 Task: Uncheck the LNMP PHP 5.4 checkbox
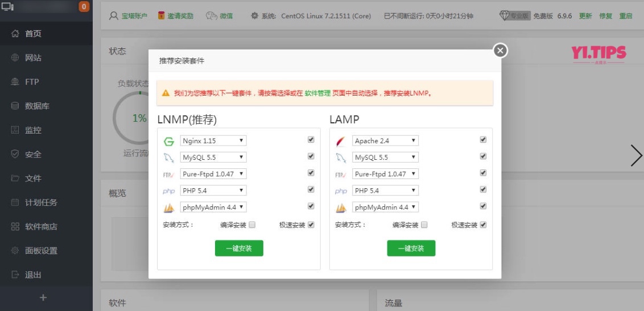click(311, 189)
